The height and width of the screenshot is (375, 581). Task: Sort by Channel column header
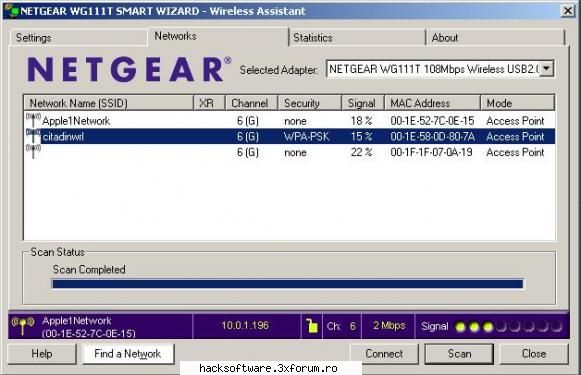pos(252,103)
